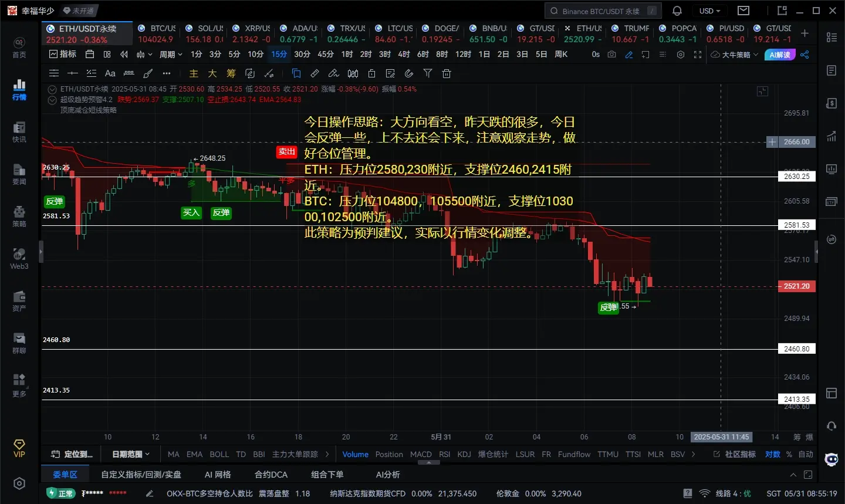Click the Binance BTC/USDT search field

pos(603,11)
